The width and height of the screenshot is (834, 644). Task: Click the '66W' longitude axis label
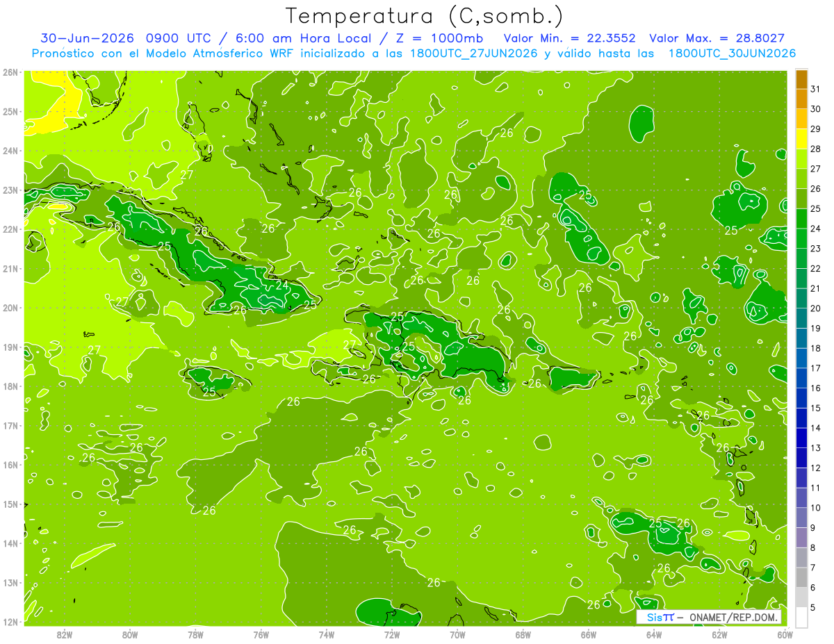[589, 634]
